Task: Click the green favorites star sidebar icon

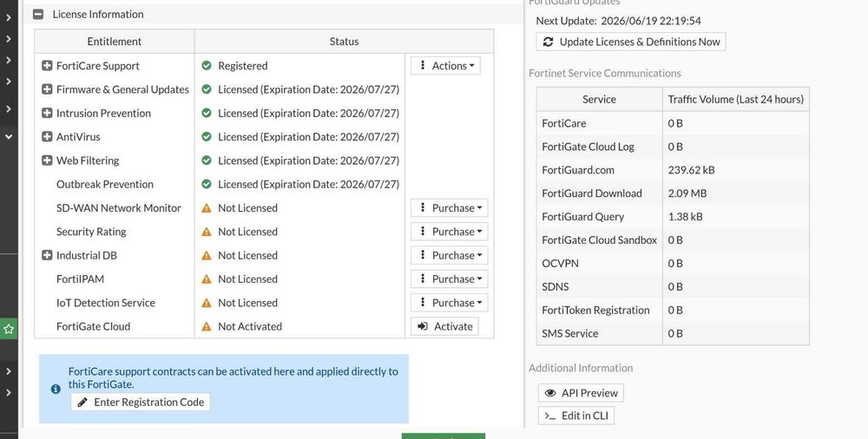Action: click(x=9, y=330)
